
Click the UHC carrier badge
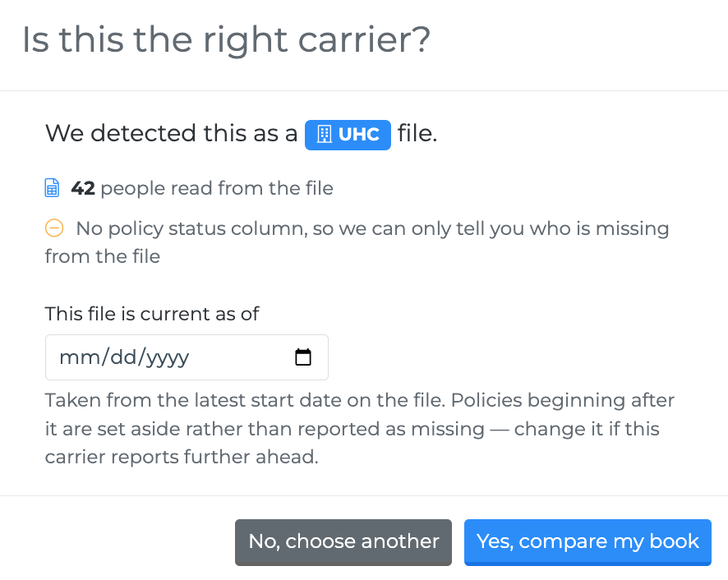pos(348,135)
